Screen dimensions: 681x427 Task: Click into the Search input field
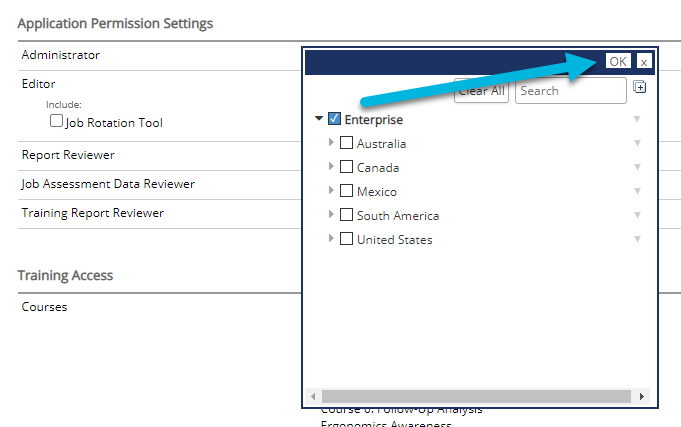tap(571, 91)
